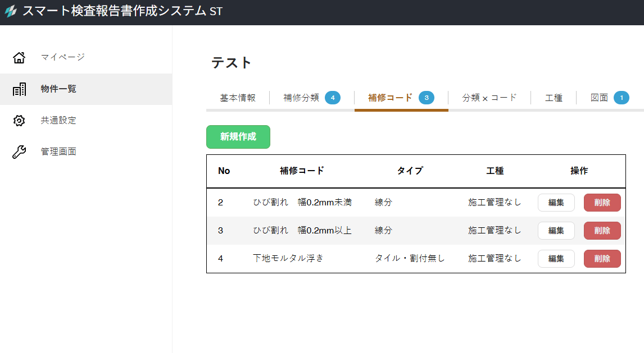This screenshot has width=644, height=353.
Task: Click the badge count 4 on 補修分類
Action: pyautogui.click(x=333, y=98)
